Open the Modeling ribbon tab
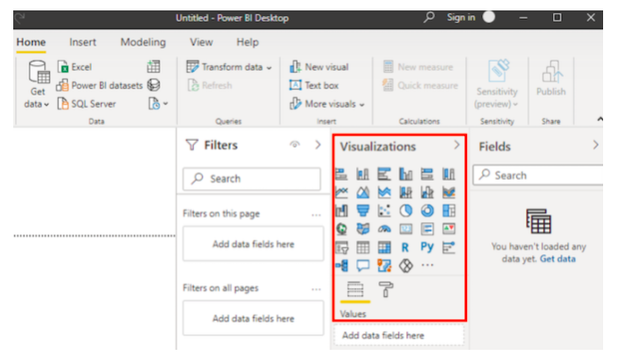The height and width of the screenshot is (364, 622). (143, 43)
